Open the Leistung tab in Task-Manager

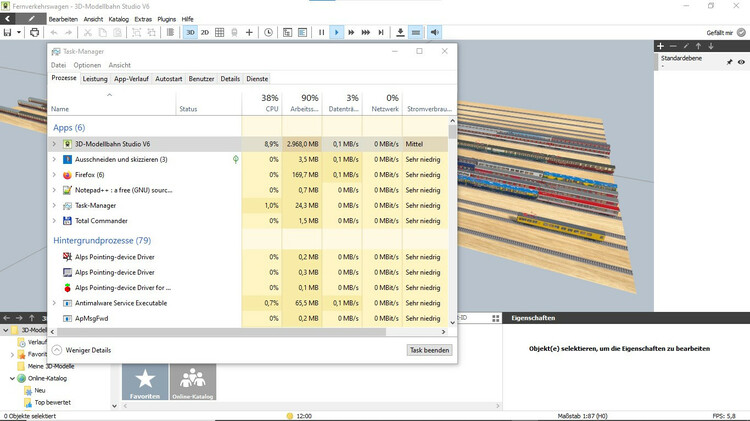(95, 78)
